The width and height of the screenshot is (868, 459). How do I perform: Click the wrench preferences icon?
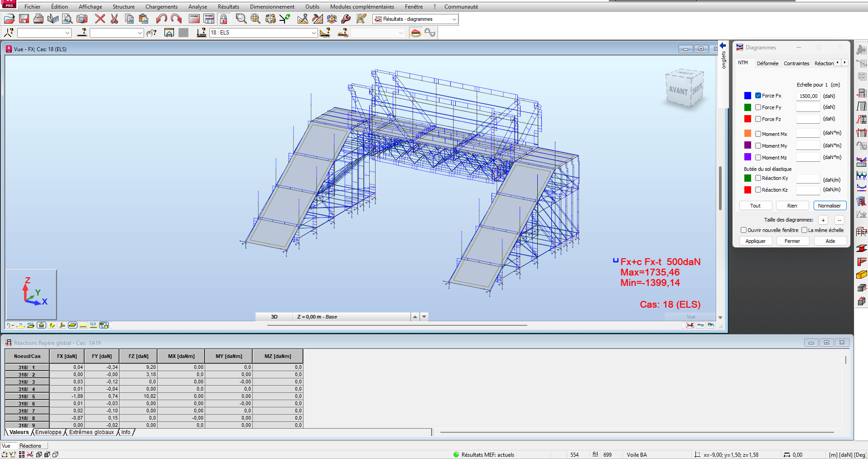[x=346, y=19]
